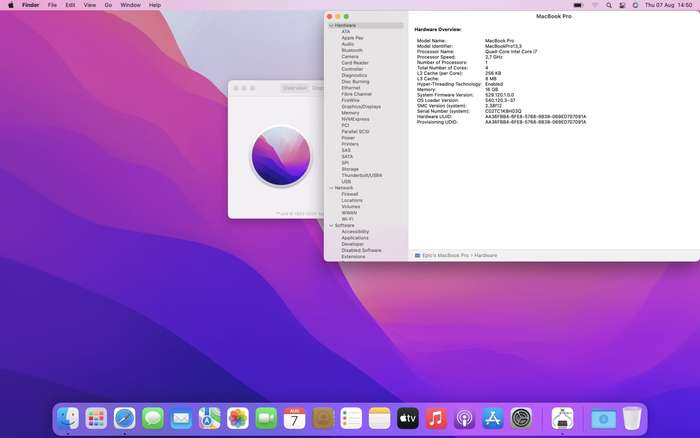Open the Help menu
This screenshot has height=438, width=700.
155,5
